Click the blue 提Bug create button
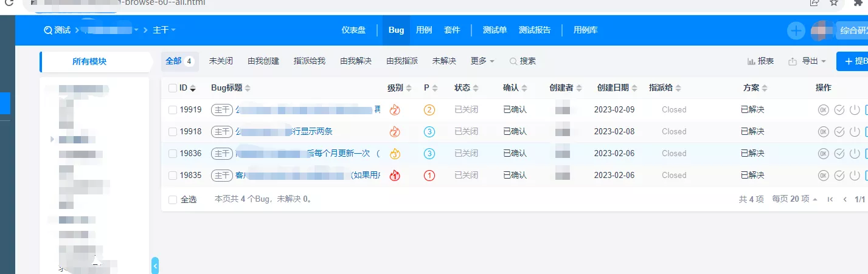 [x=853, y=61]
